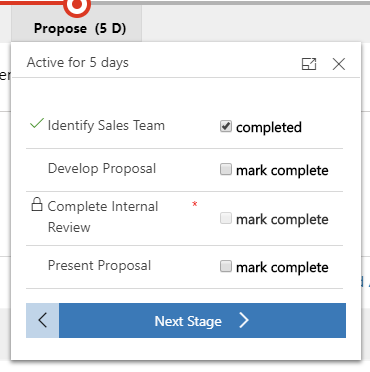Select the Propose (5 D) stage header
The image size is (370, 372).
tap(80, 29)
